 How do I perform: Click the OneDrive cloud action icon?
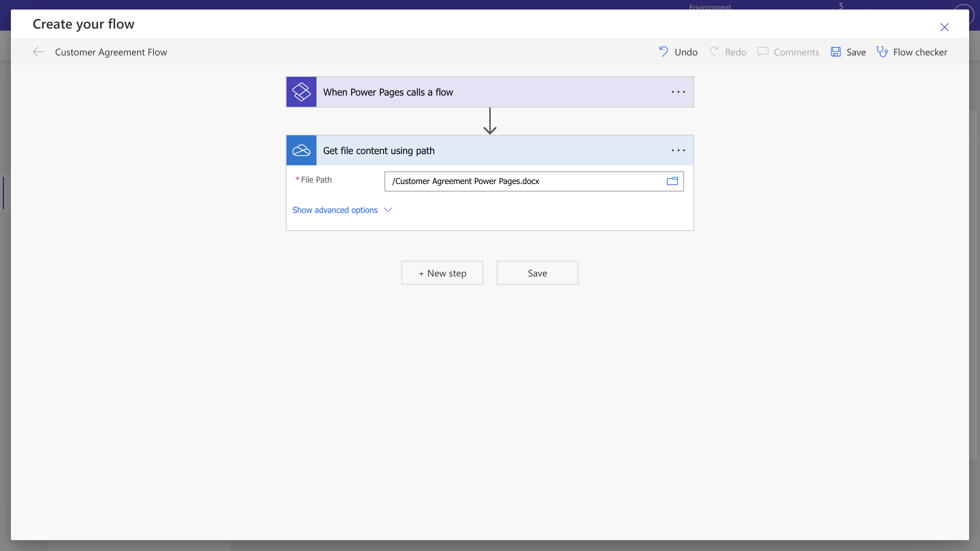click(301, 151)
